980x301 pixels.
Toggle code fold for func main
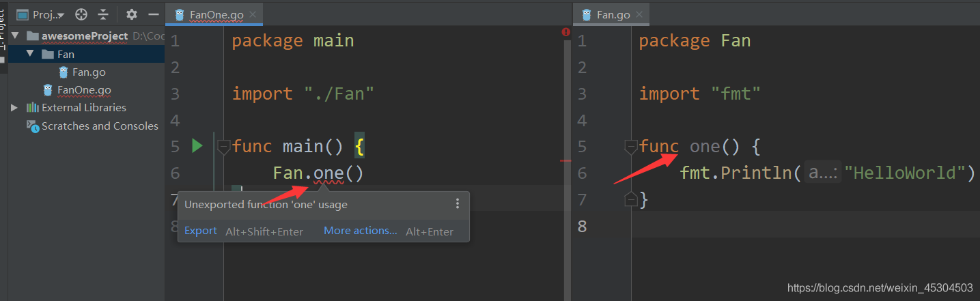(x=223, y=146)
